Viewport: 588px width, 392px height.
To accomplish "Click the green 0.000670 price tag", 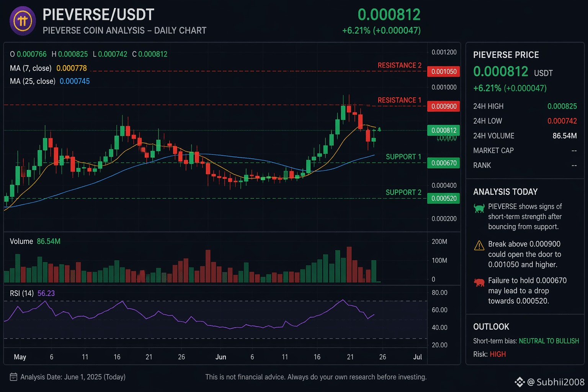I will (444, 163).
